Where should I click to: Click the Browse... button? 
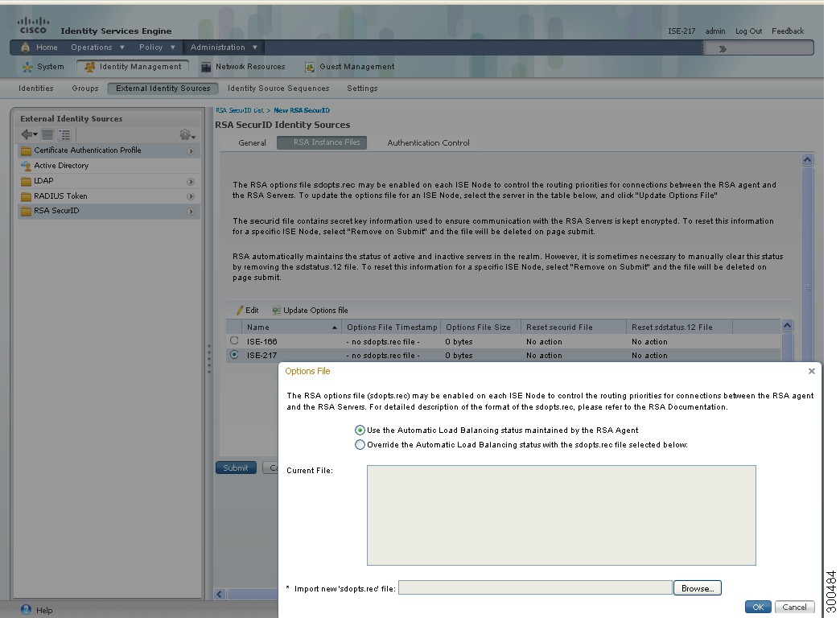(x=698, y=588)
